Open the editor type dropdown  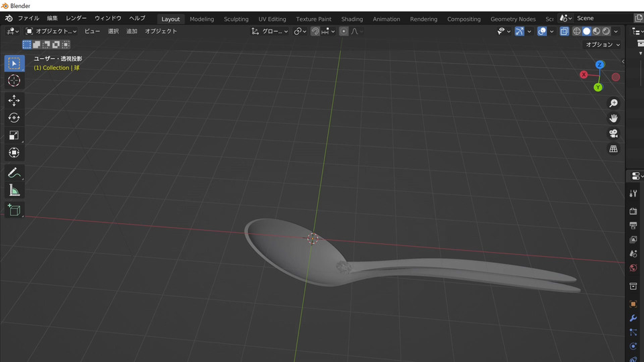tap(13, 32)
